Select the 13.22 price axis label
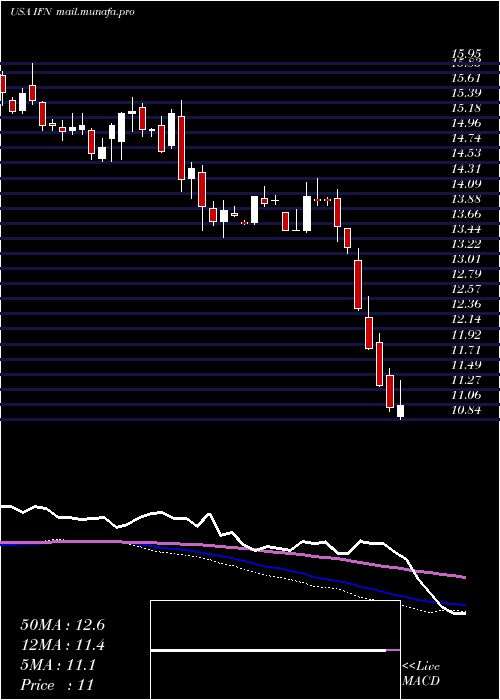Image resolution: width=500 pixels, height=700 pixels. point(466,244)
